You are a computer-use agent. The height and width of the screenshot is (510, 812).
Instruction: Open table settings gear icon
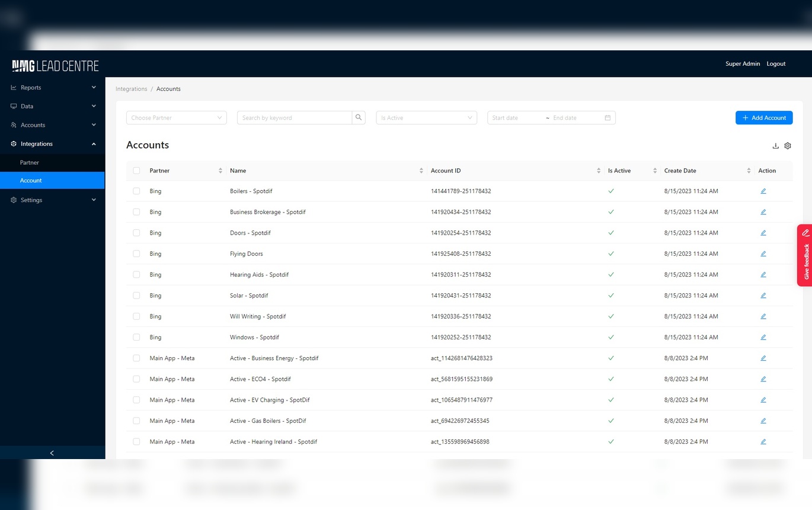788,146
